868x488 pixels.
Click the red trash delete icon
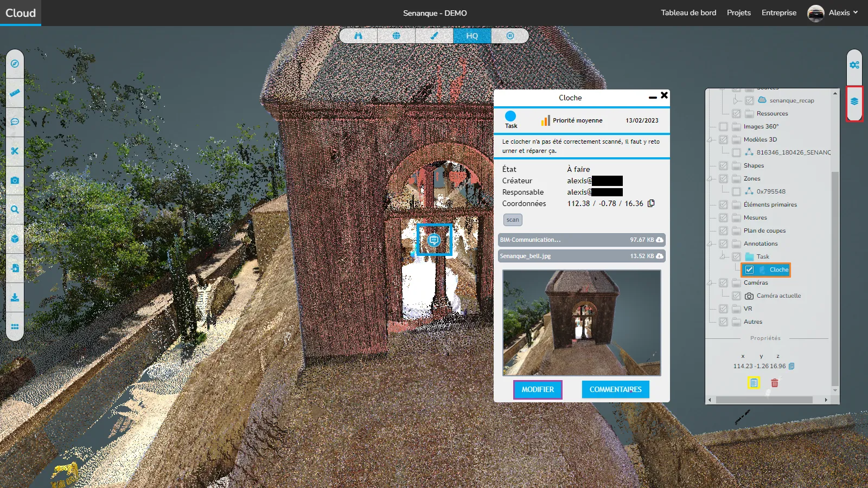[775, 383]
